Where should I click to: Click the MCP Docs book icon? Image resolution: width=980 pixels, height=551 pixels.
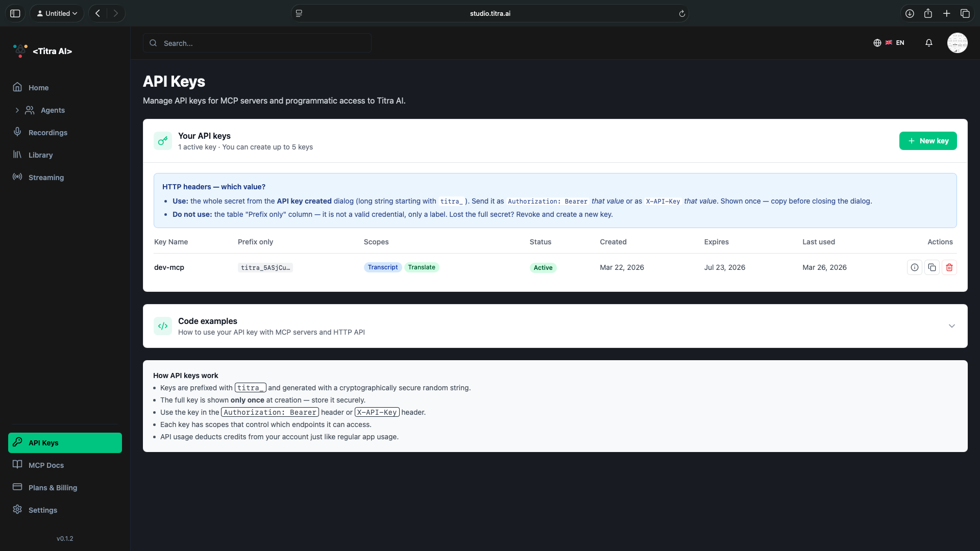click(17, 465)
